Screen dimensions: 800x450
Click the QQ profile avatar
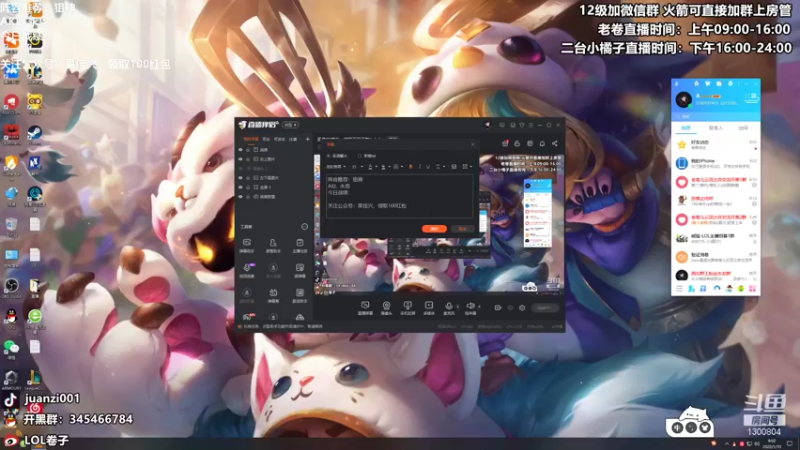tap(684, 99)
